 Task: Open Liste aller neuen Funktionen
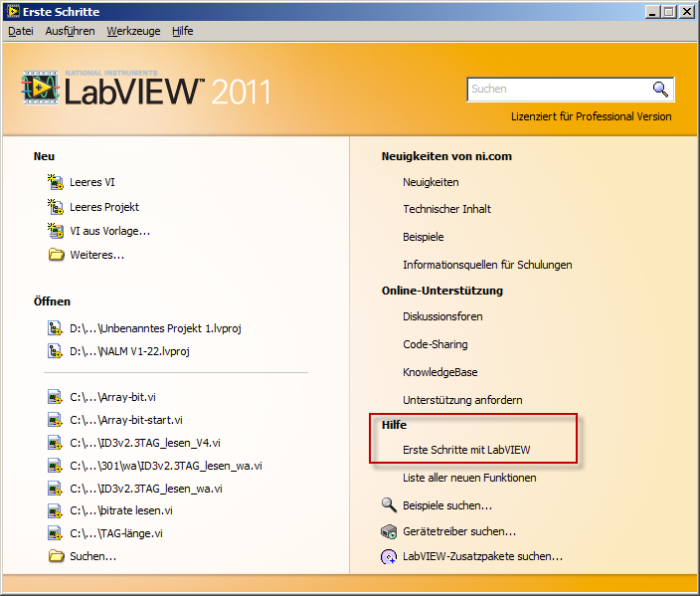coord(469,478)
